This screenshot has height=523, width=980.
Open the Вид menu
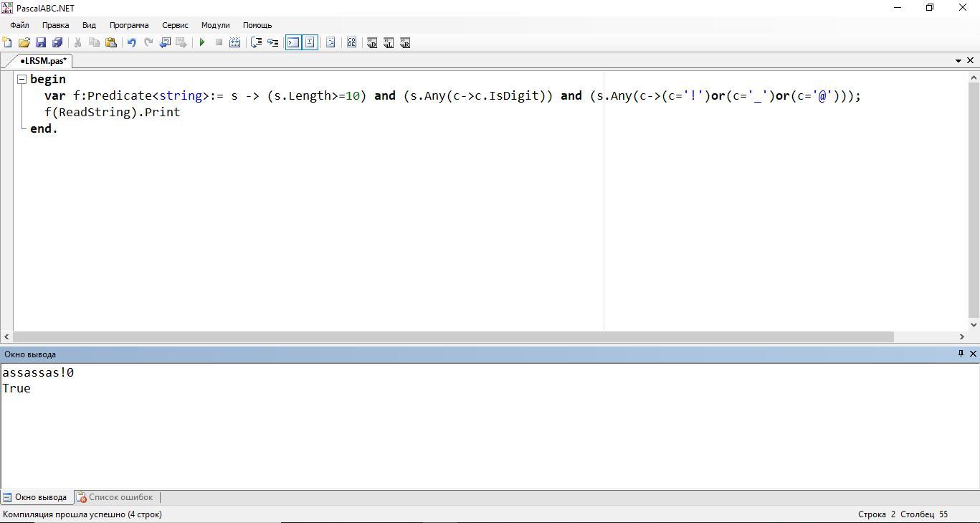click(x=89, y=25)
